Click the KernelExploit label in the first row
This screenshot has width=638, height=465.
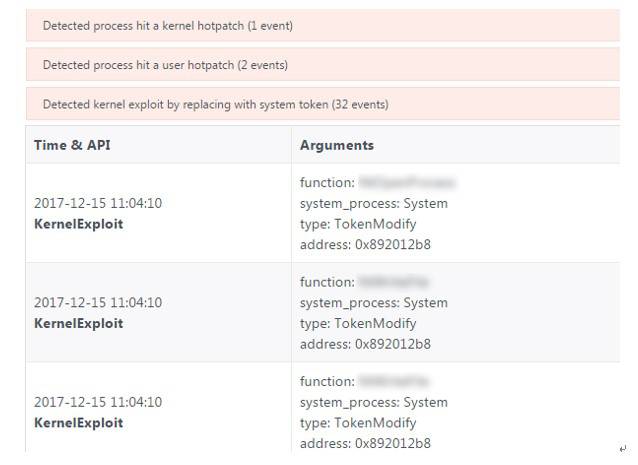tap(79, 224)
